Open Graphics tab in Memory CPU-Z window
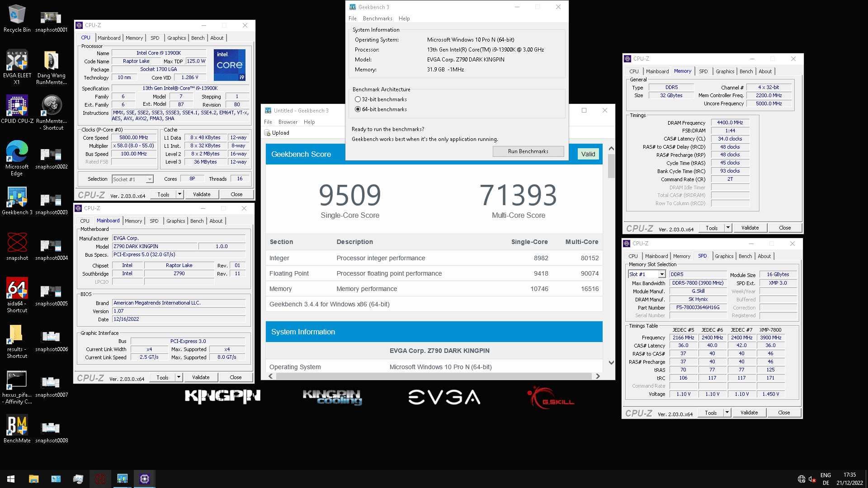The image size is (868, 488). [x=725, y=71]
